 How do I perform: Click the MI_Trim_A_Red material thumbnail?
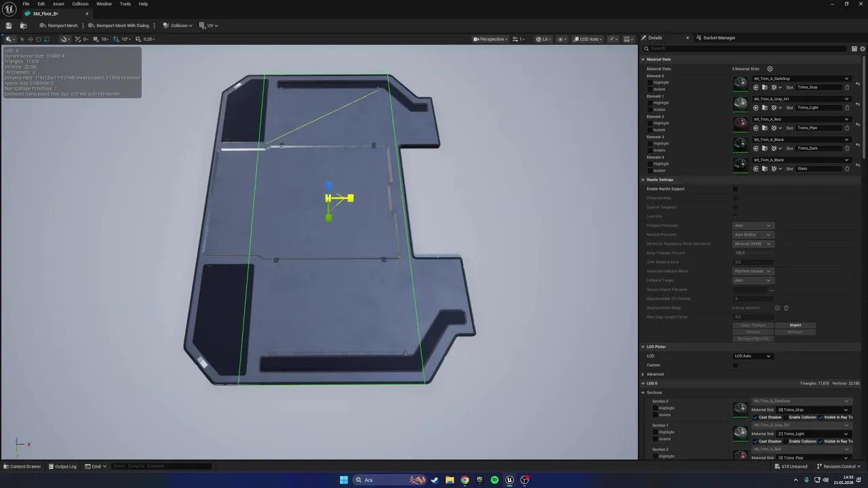coord(740,123)
